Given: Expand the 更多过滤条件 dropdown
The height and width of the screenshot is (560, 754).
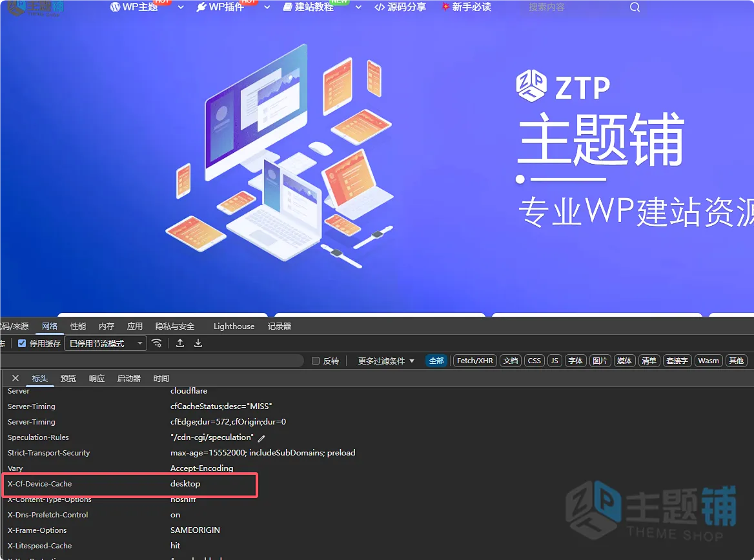Looking at the screenshot, I should click(x=385, y=361).
